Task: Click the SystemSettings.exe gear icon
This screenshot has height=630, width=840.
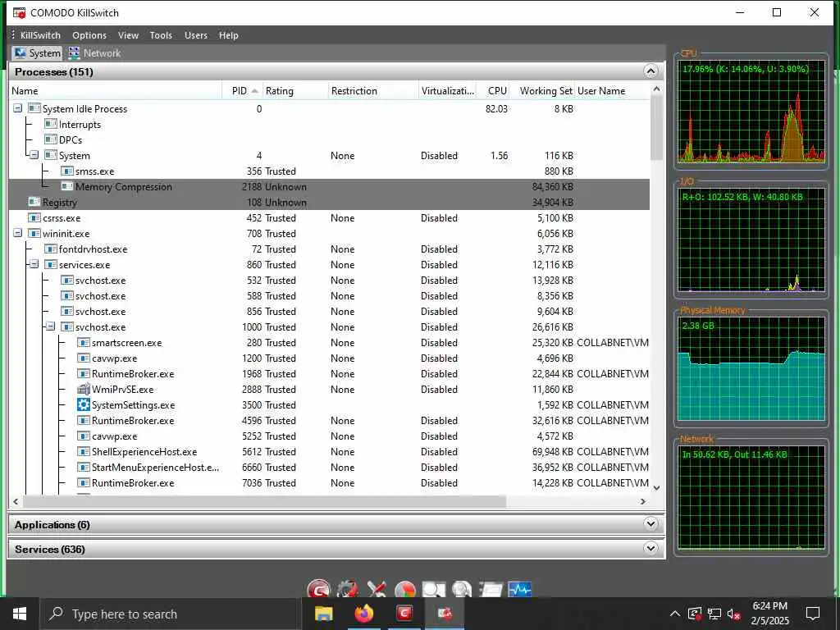Action: [x=83, y=405]
